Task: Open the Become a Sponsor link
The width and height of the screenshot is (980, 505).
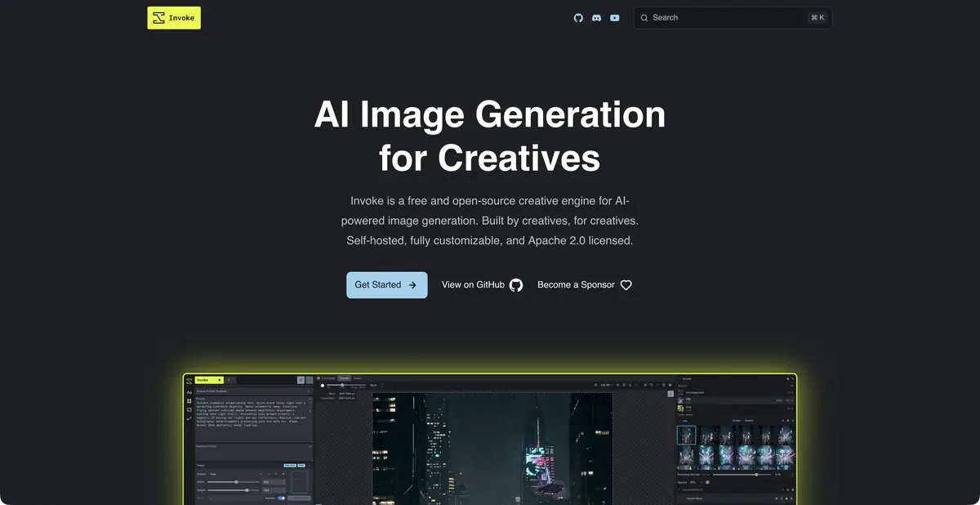Action: 585,285
